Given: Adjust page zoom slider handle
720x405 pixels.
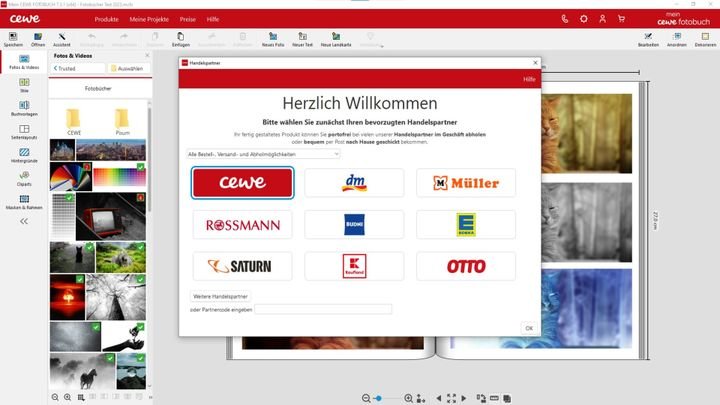Looking at the screenshot, I should (x=378, y=398).
